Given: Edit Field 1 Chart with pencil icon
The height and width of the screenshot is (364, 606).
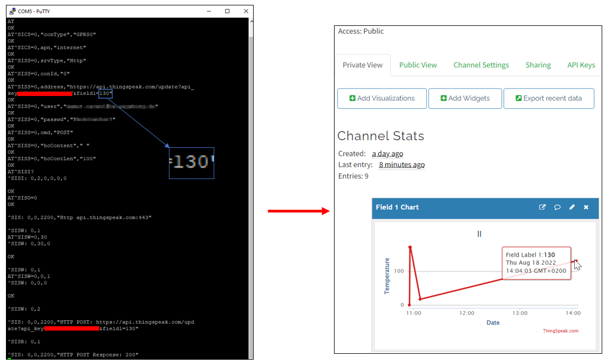Looking at the screenshot, I should [571, 207].
